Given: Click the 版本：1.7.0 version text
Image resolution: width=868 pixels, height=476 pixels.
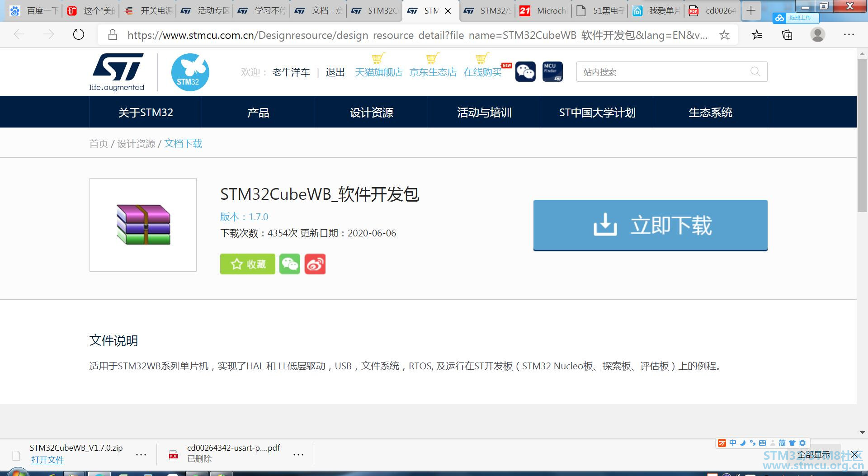Looking at the screenshot, I should (244, 217).
